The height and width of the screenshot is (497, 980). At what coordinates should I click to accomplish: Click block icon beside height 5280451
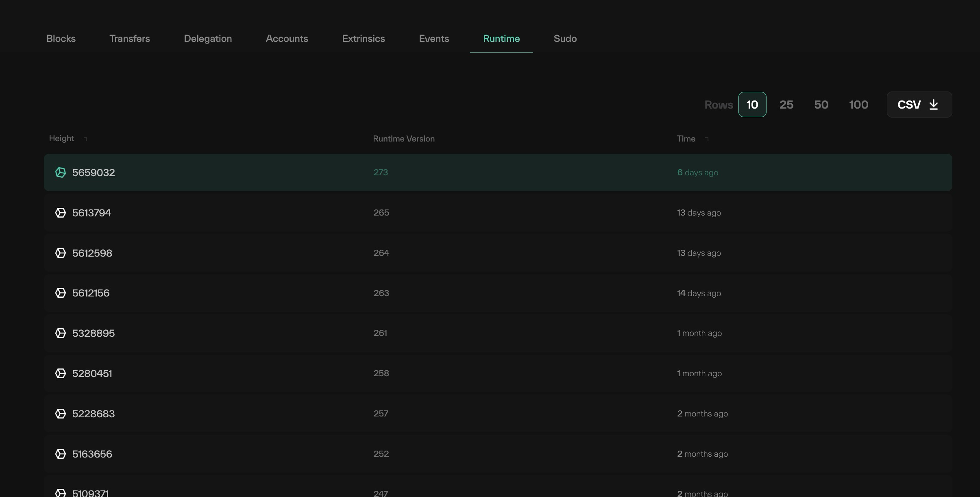pyautogui.click(x=61, y=373)
